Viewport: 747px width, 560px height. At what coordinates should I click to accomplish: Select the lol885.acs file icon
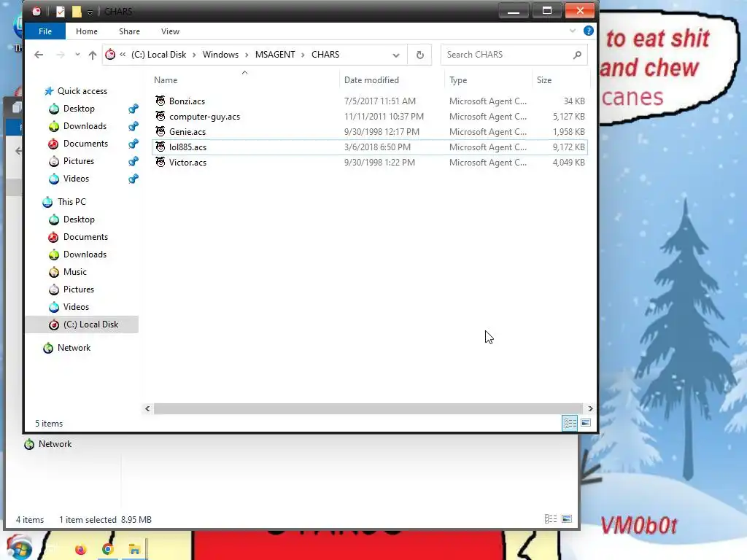160,147
